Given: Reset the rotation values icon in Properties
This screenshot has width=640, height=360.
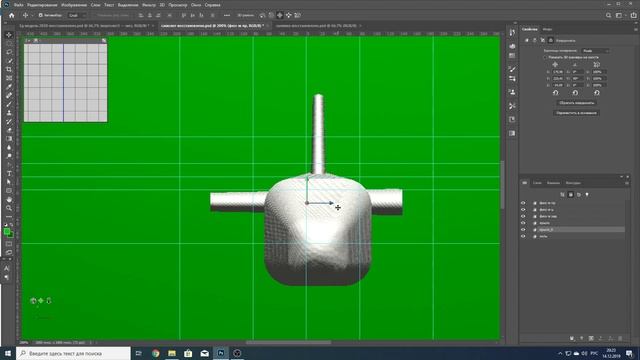Looking at the screenshot, I should [x=575, y=93].
